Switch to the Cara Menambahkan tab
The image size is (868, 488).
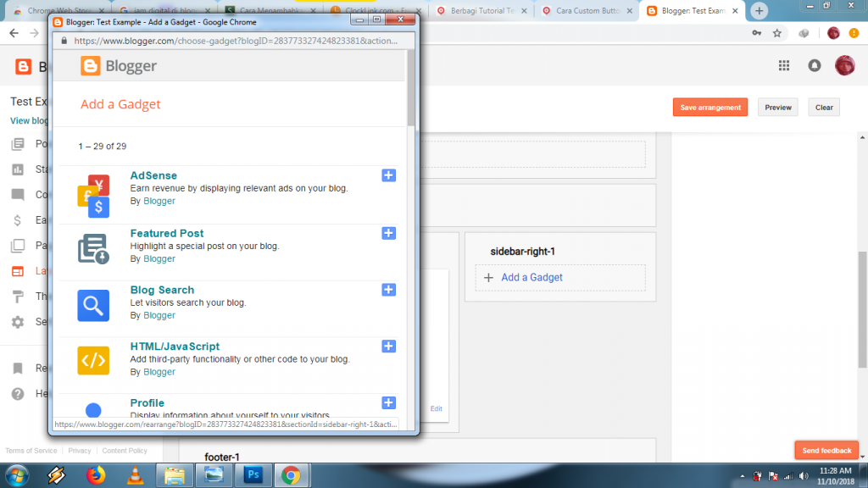coord(271,10)
